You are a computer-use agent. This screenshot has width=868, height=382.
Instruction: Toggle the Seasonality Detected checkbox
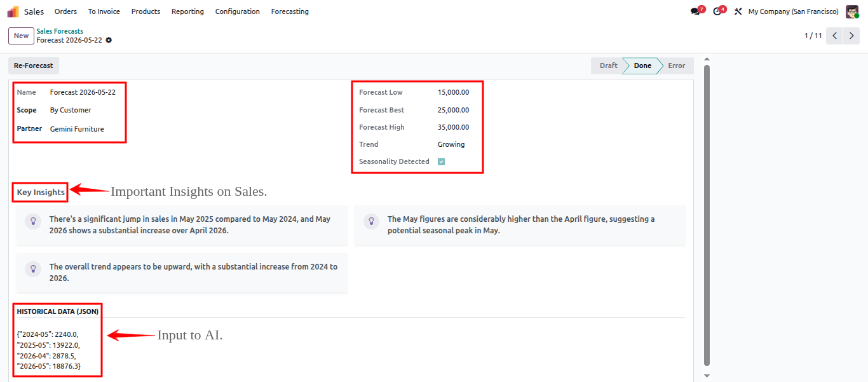(x=442, y=161)
